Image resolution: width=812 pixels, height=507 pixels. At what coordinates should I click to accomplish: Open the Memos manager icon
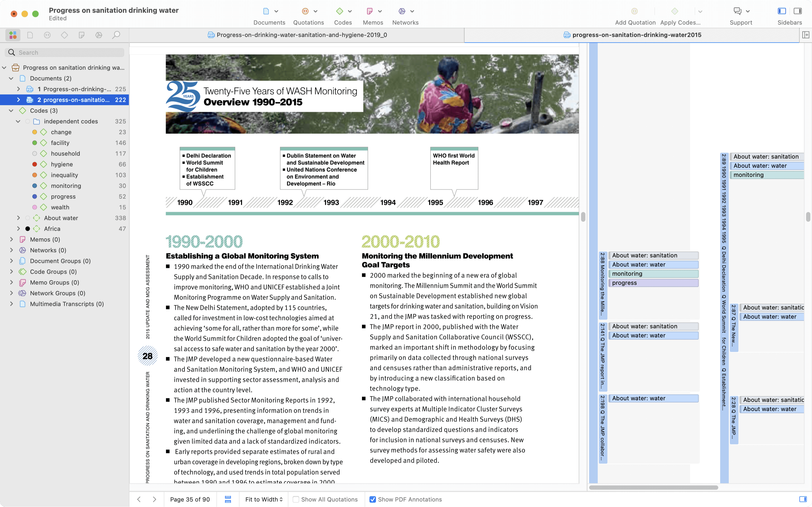[x=369, y=11]
